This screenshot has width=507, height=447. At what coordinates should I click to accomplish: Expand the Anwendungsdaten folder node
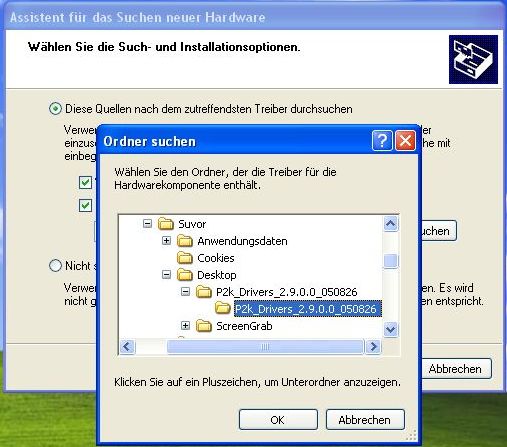166,240
